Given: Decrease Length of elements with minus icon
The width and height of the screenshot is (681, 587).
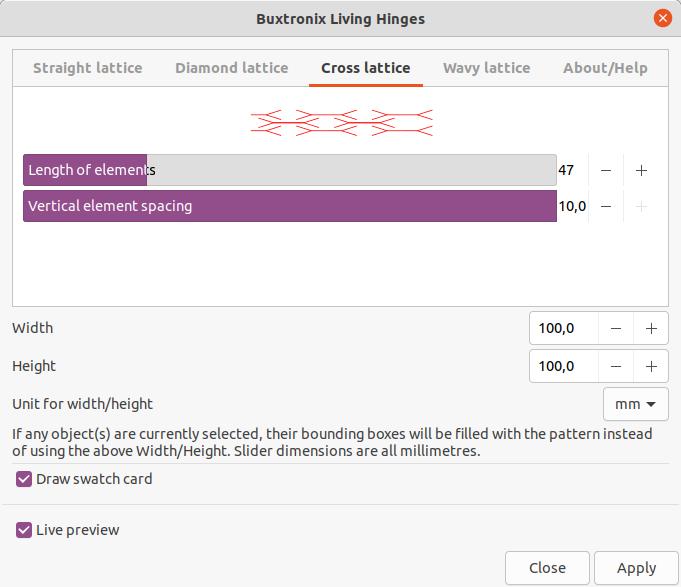Looking at the screenshot, I should [606, 170].
